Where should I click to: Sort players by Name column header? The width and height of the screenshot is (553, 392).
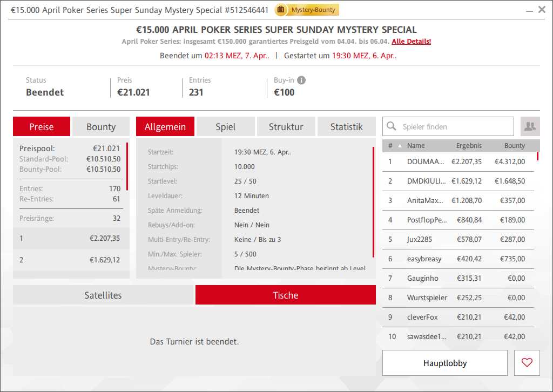pos(416,146)
